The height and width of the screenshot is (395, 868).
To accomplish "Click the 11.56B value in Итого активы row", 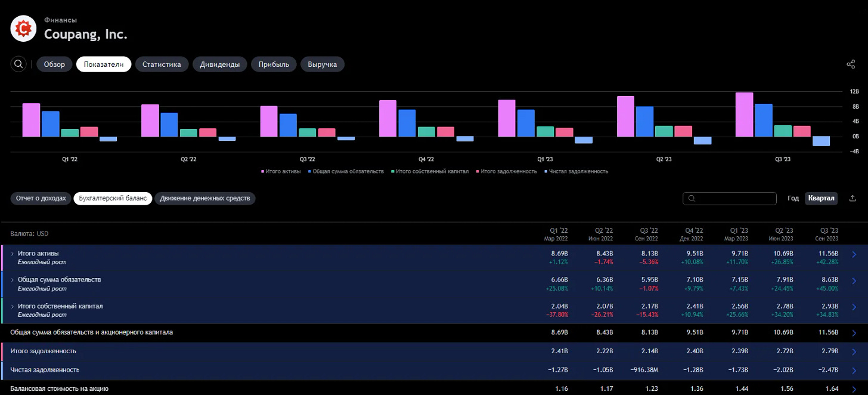I will (x=828, y=254).
